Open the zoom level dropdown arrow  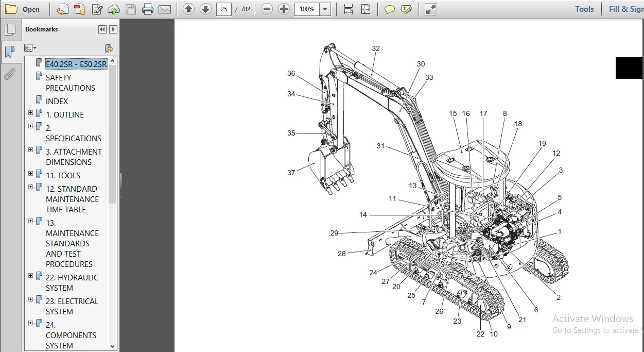(x=325, y=9)
